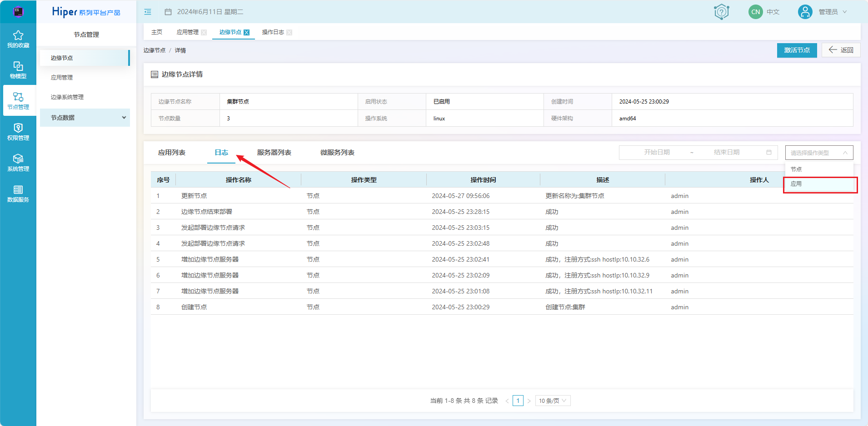
Task: Switch language via 中文 label
Action: (773, 12)
